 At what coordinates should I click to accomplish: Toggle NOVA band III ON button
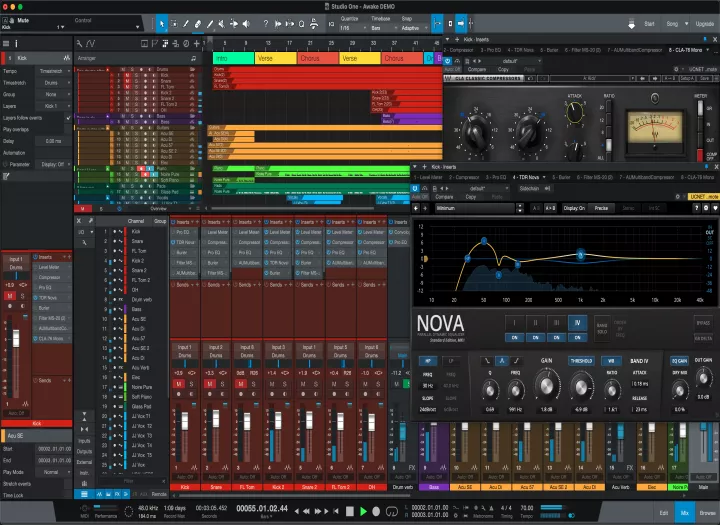pyautogui.click(x=556, y=338)
